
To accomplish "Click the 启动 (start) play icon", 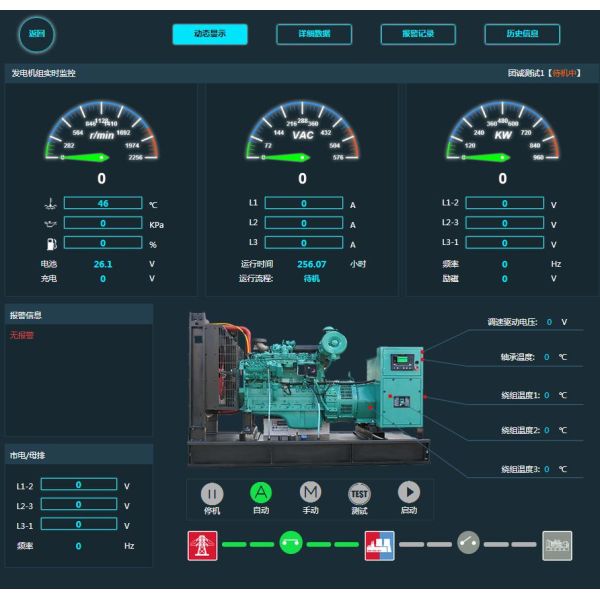I will click(x=409, y=492).
